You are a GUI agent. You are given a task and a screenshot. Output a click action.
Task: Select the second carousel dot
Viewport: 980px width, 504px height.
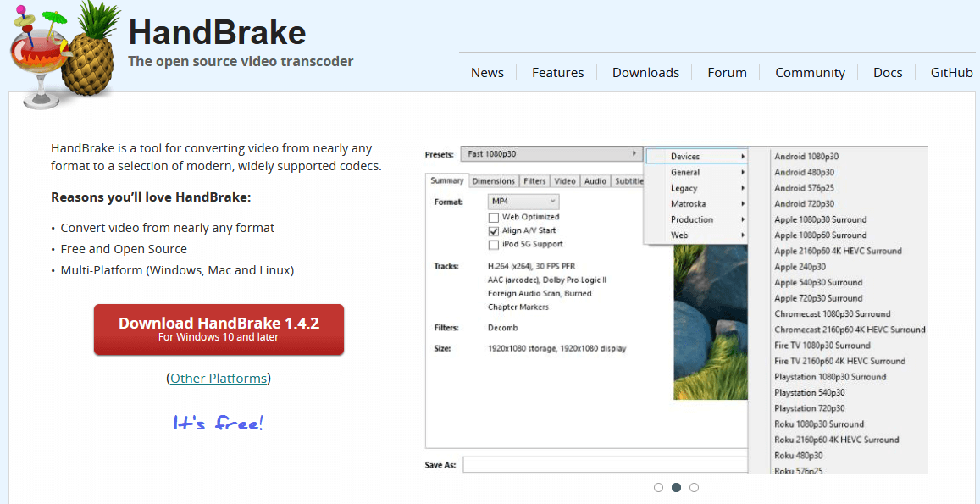click(676, 487)
